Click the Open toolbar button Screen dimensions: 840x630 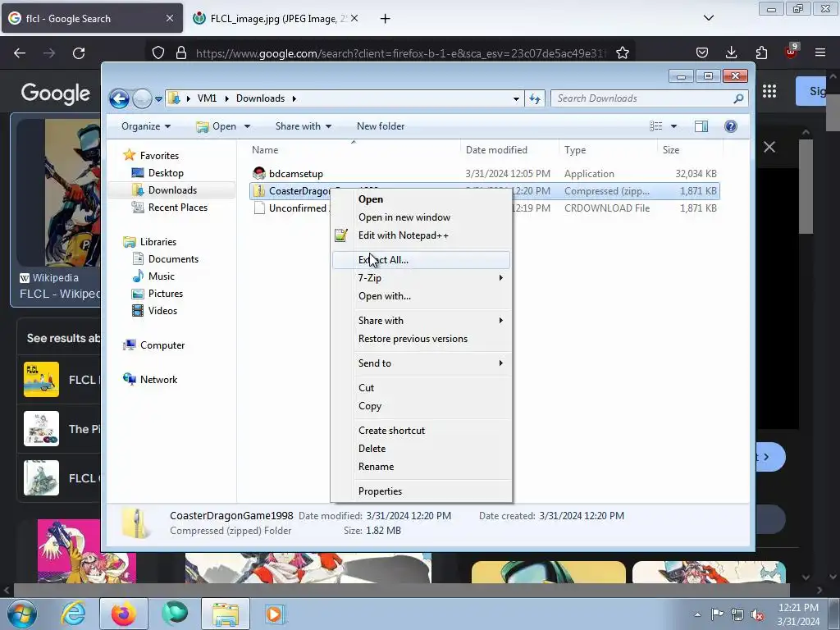[216, 126]
